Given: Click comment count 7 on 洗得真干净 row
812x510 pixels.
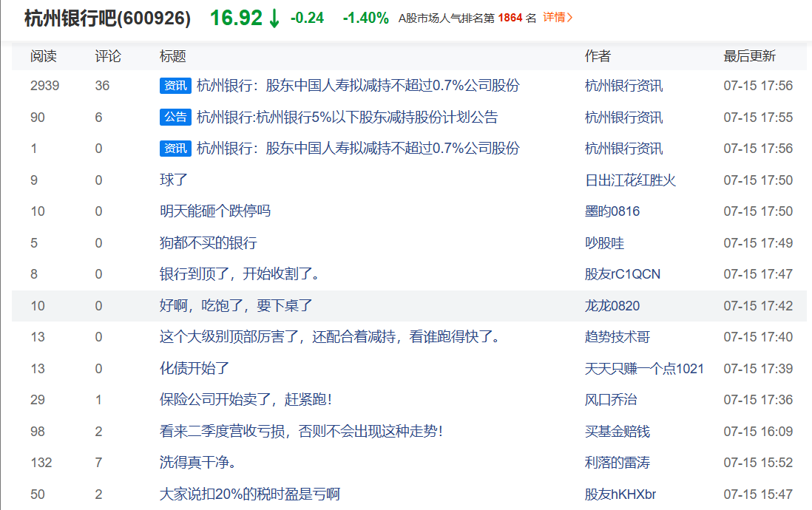Looking at the screenshot, I should (98, 463).
